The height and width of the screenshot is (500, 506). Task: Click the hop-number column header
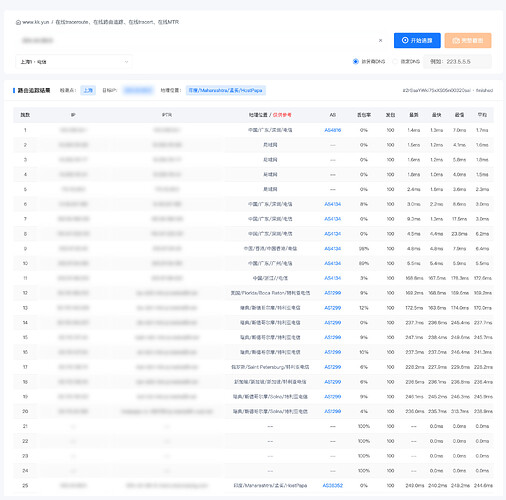pos(25,115)
